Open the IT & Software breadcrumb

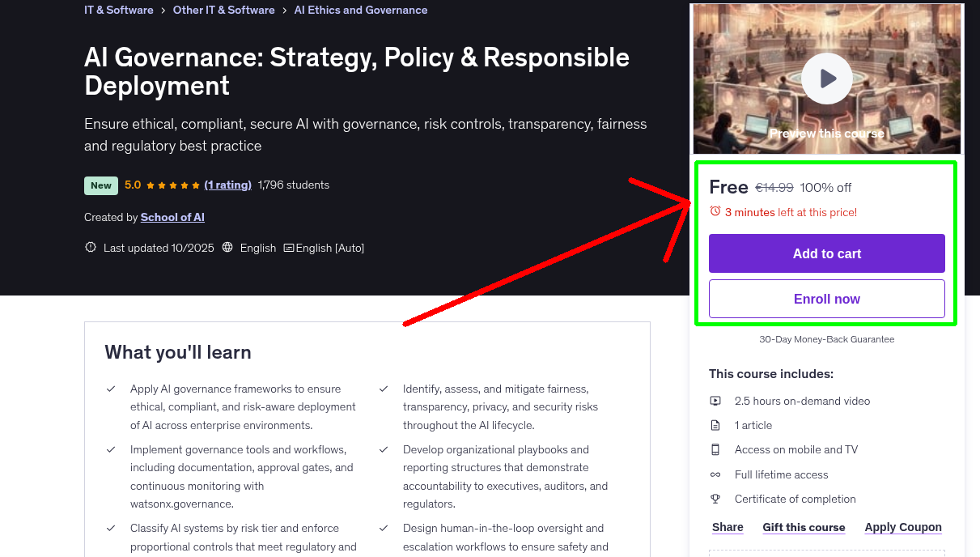tap(117, 10)
